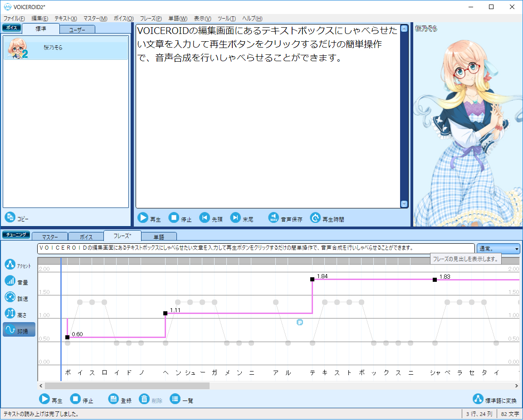Switch to the ユーザー voice tab

pos(78,29)
